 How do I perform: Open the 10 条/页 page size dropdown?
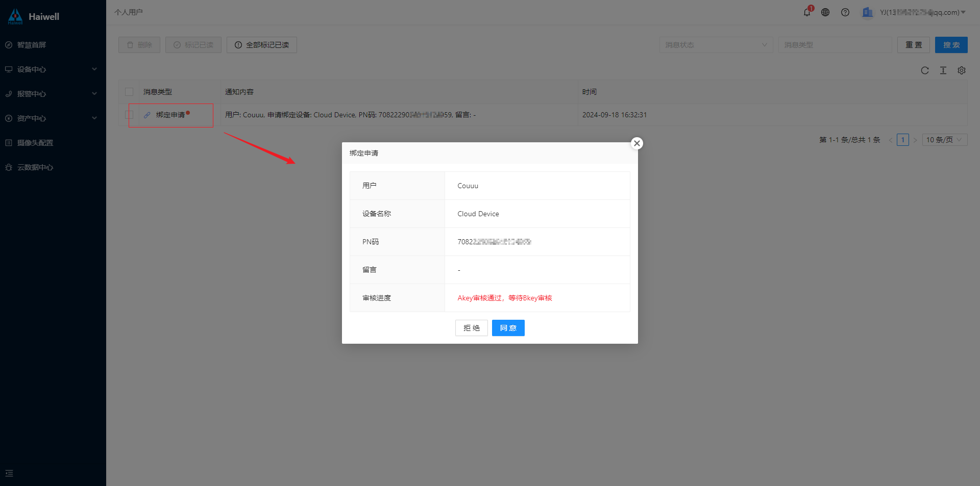coord(945,140)
